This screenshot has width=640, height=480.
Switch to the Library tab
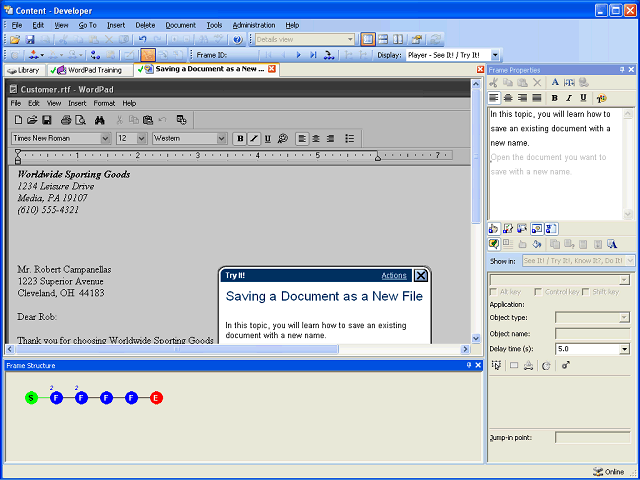click(24, 70)
